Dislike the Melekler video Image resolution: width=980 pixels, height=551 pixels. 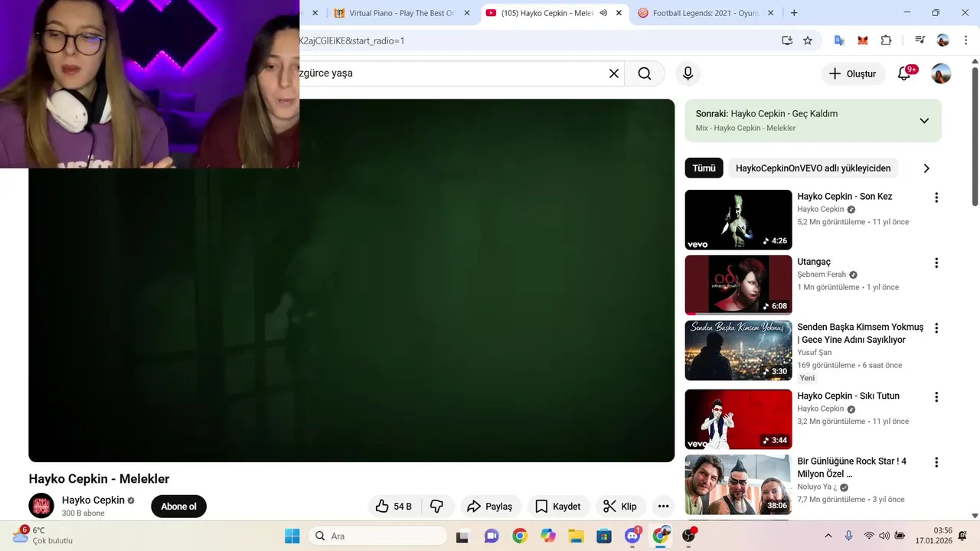tap(437, 507)
